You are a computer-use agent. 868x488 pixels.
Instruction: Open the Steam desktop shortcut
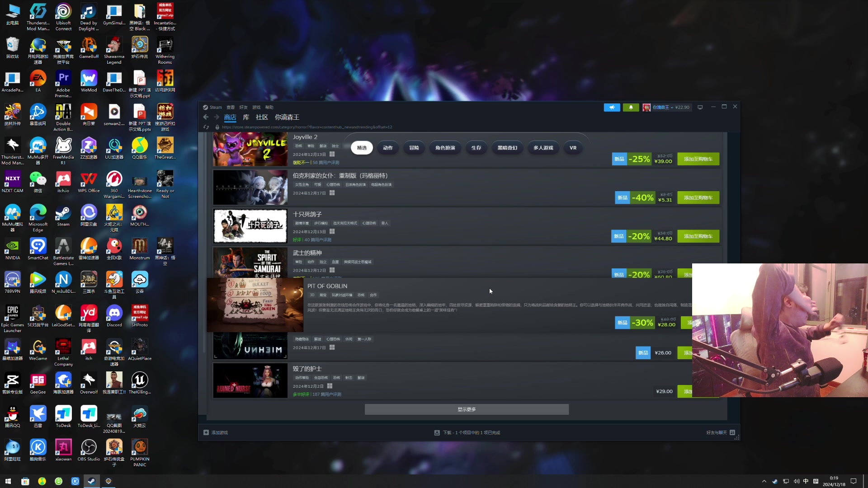click(x=63, y=216)
